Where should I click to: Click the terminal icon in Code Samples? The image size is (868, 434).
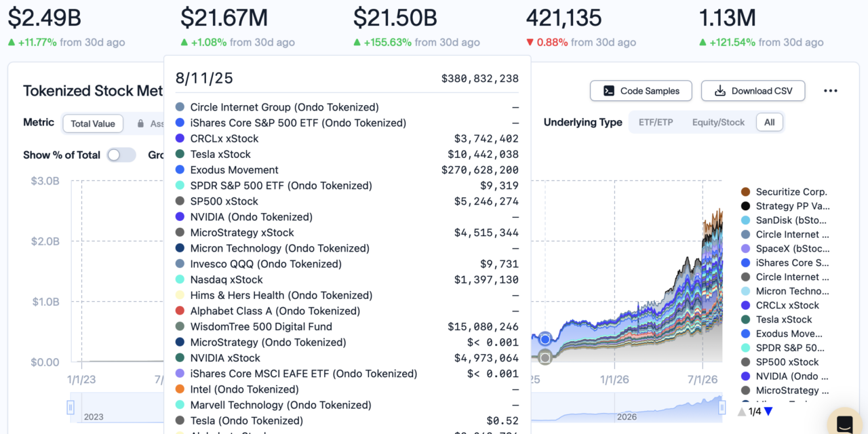[x=609, y=91]
